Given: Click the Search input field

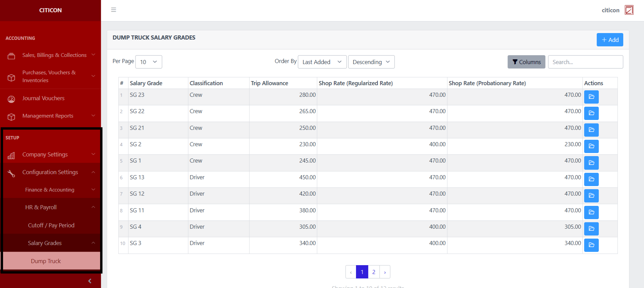Looking at the screenshot, I should pyautogui.click(x=585, y=62).
